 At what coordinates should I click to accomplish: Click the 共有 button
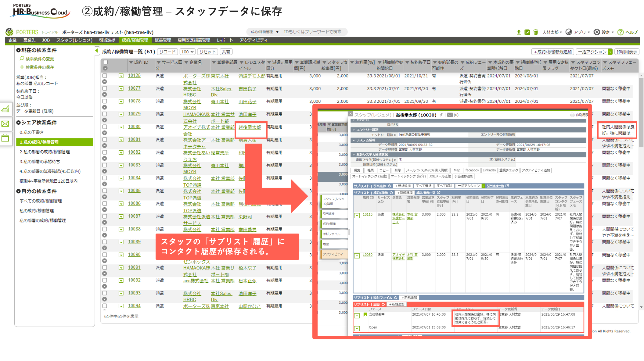[226, 52]
